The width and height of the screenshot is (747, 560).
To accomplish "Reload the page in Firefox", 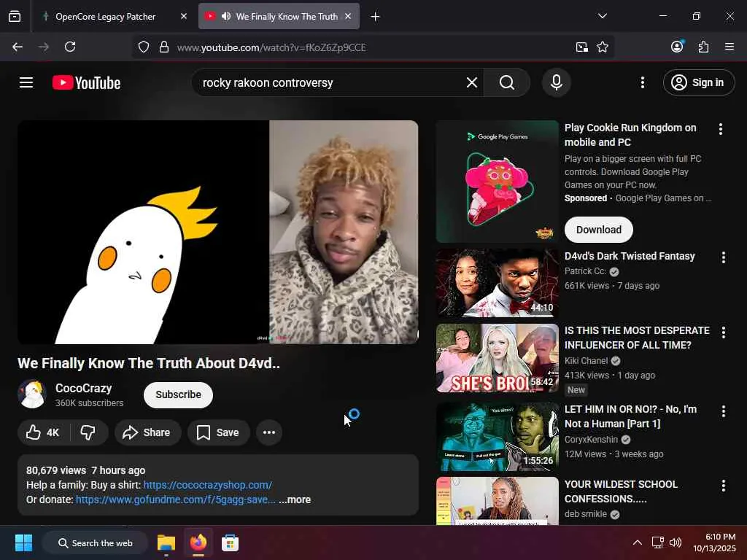I will (70, 47).
